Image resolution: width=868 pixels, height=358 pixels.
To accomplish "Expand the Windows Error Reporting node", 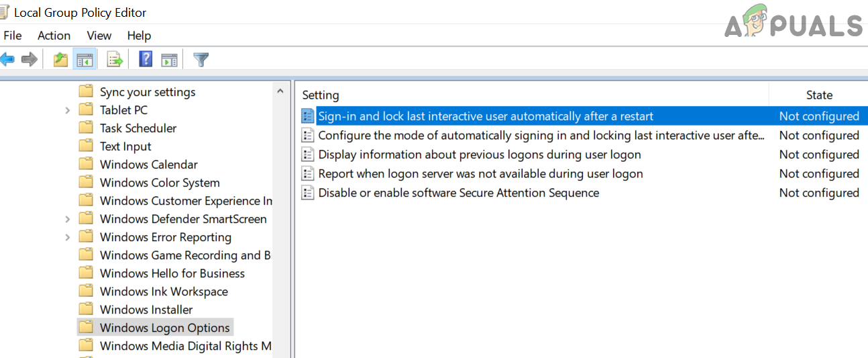I will 68,237.
